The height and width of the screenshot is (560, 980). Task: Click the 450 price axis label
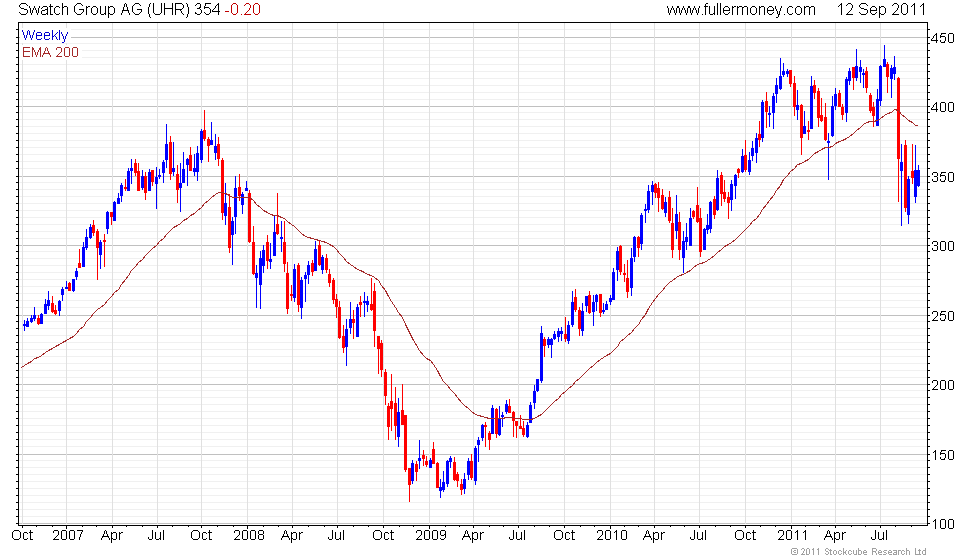coord(942,38)
